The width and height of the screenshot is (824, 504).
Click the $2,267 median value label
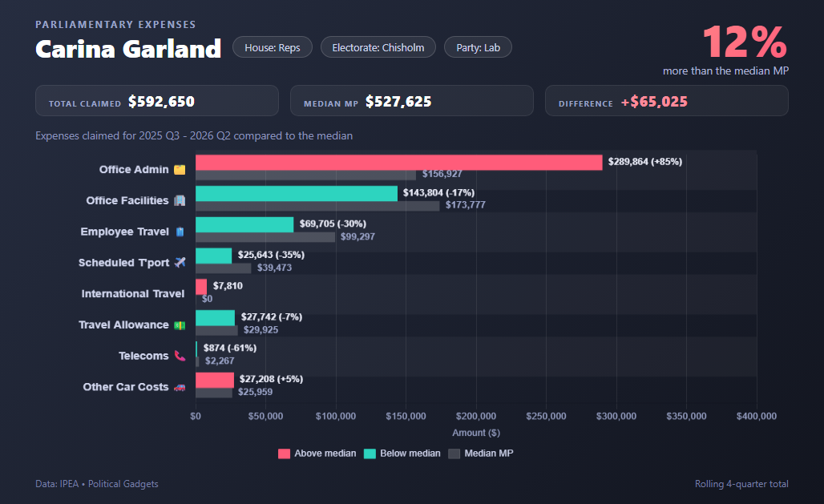pyautogui.click(x=220, y=361)
